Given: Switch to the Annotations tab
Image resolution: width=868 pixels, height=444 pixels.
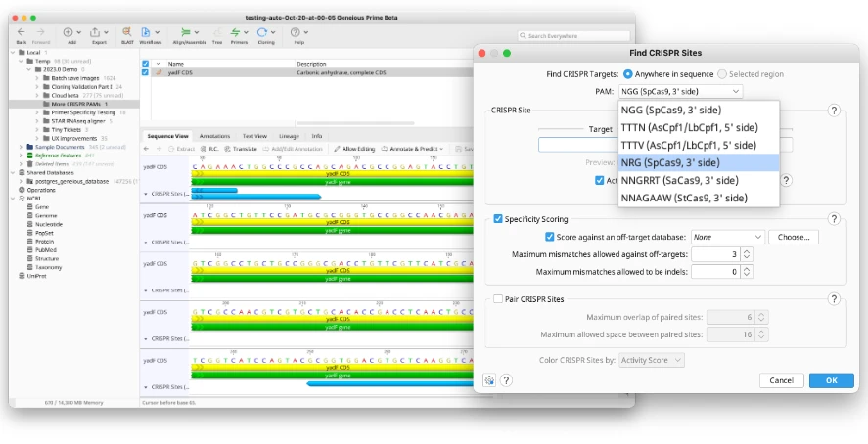Looking at the screenshot, I should tap(214, 136).
